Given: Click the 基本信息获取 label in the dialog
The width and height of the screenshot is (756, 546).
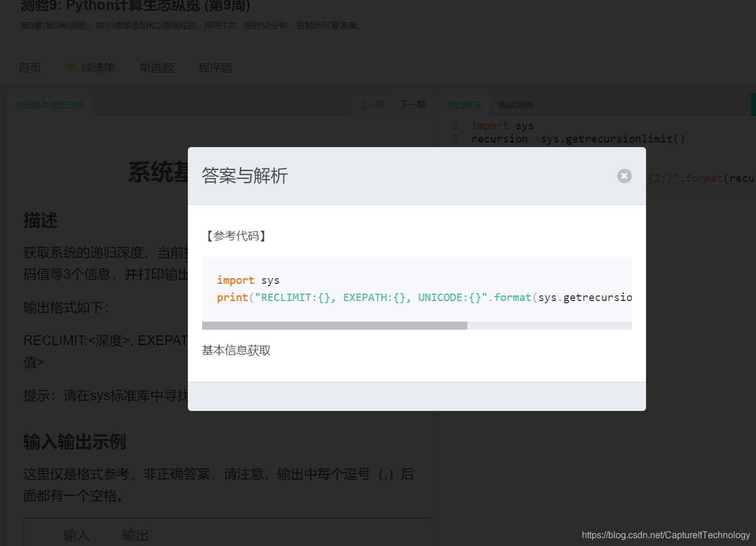Looking at the screenshot, I should coord(237,350).
